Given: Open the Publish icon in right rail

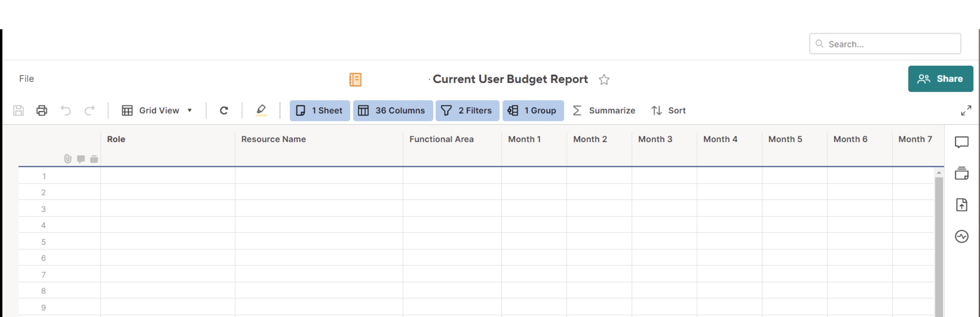Looking at the screenshot, I should coord(961,205).
